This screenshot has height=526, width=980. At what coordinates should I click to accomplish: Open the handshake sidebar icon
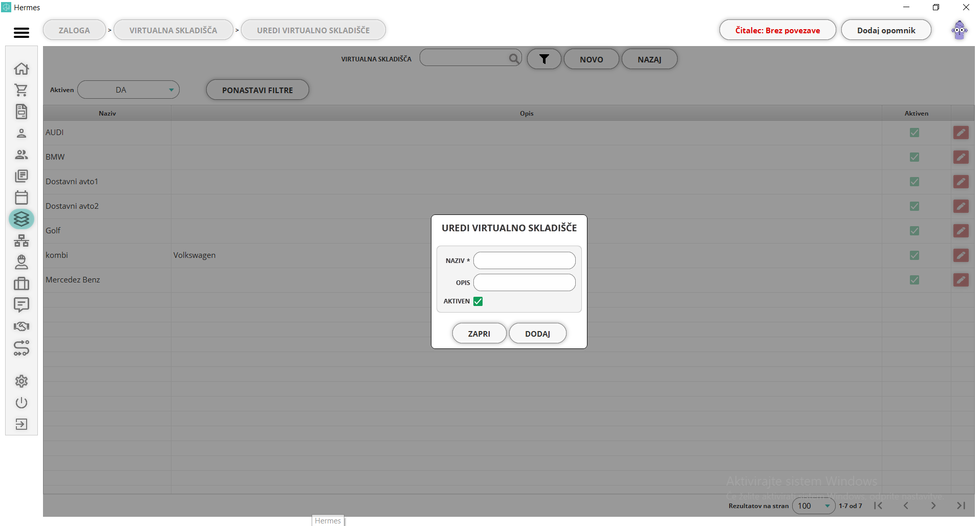[21, 326]
